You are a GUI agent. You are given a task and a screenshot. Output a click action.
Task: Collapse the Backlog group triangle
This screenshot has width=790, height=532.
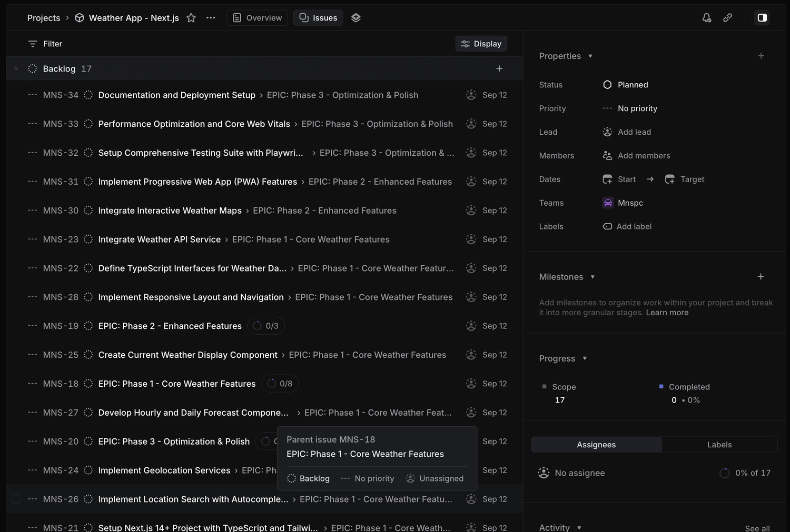16,69
